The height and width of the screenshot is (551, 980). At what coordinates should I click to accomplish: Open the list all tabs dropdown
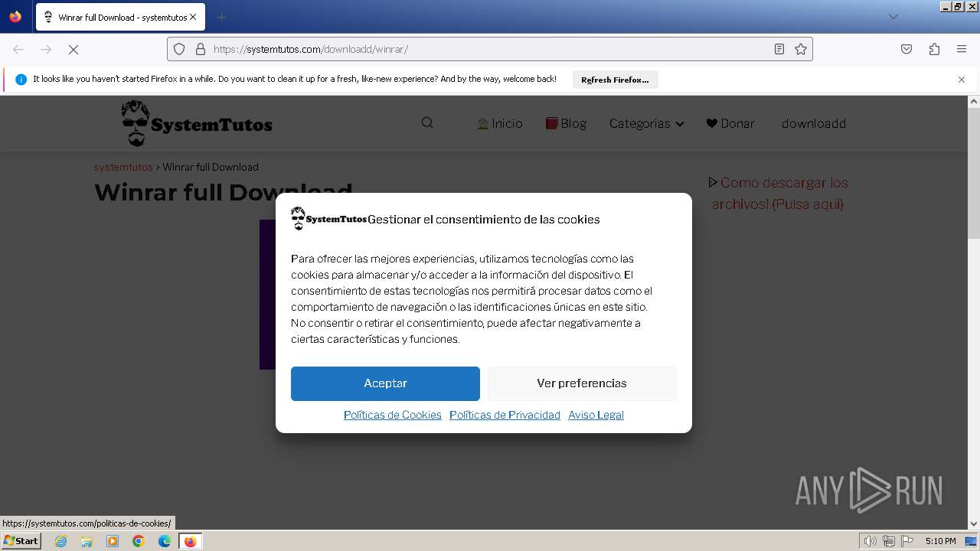tap(893, 17)
